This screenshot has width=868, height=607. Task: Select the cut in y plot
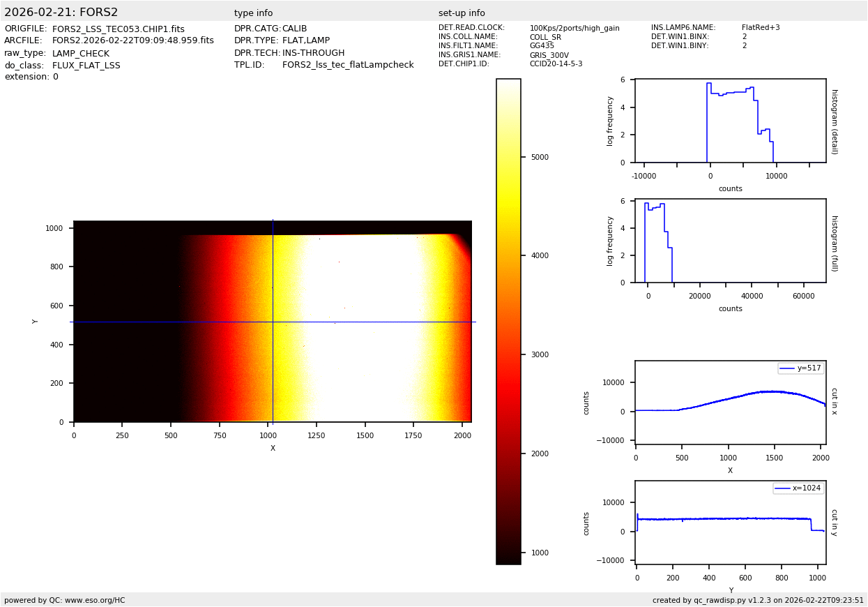[730, 522]
